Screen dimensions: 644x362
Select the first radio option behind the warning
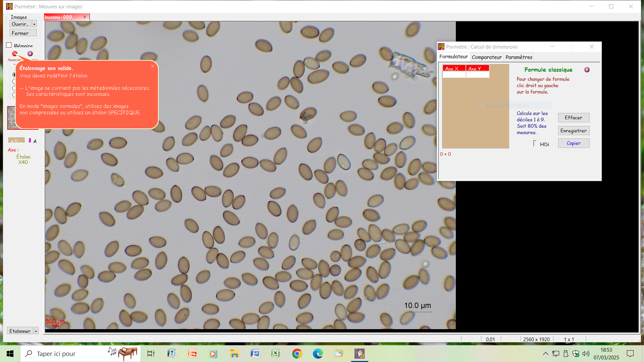[x=14, y=75]
